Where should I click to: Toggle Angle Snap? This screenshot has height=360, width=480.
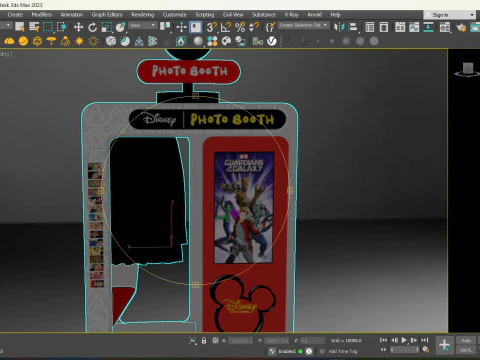click(x=226, y=27)
